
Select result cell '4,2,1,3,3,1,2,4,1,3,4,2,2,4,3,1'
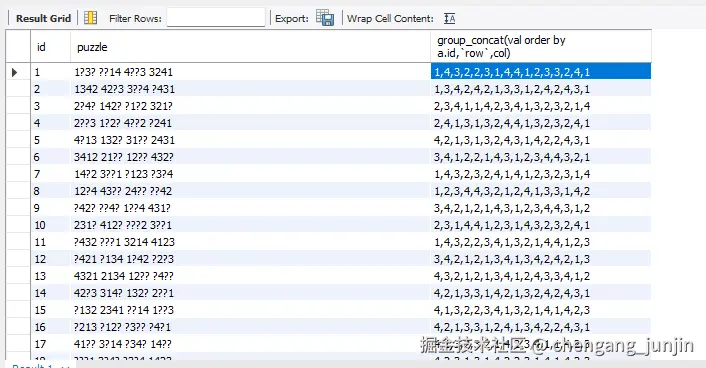pos(541,327)
